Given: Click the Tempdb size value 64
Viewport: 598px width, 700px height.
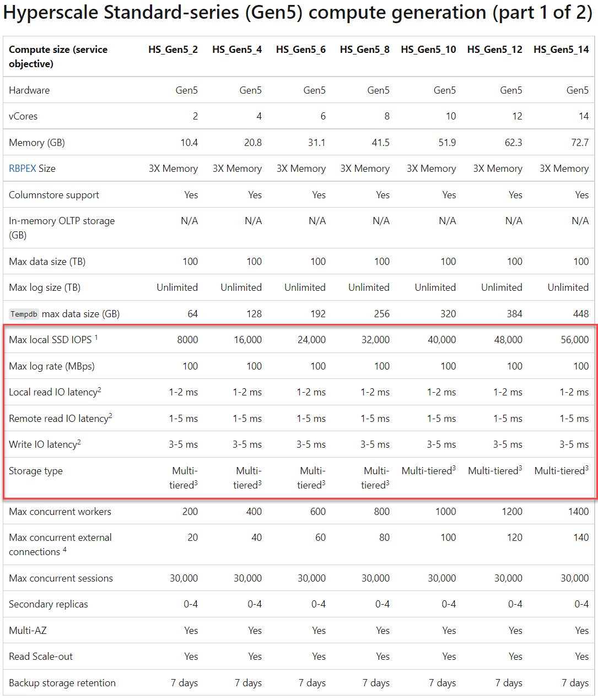Looking at the screenshot, I should point(192,314).
